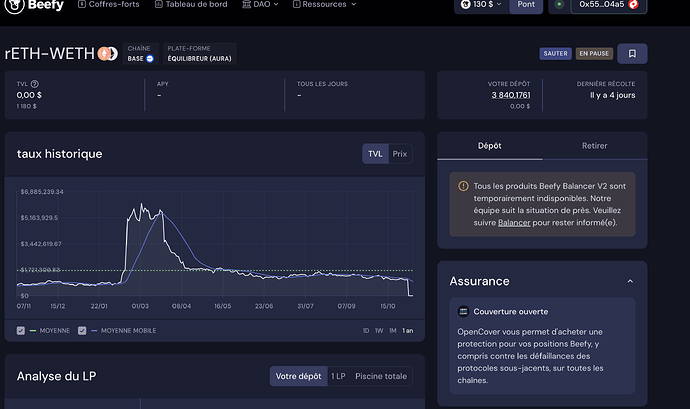Switch to the Retirer tab
This screenshot has height=409, width=690.
point(594,145)
